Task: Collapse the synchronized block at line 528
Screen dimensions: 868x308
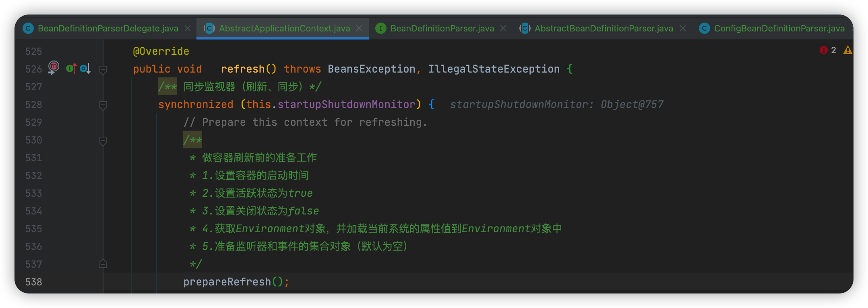Action: coord(103,105)
